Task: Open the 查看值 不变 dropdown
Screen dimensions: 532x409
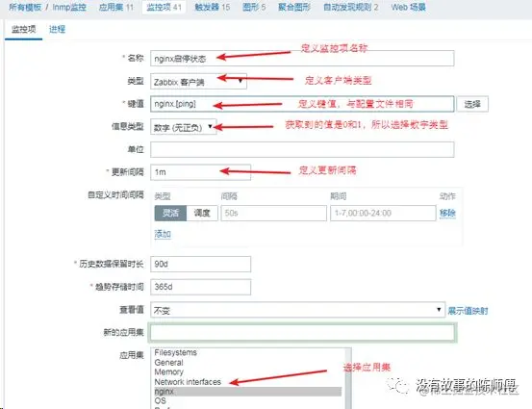Action: click(297, 310)
